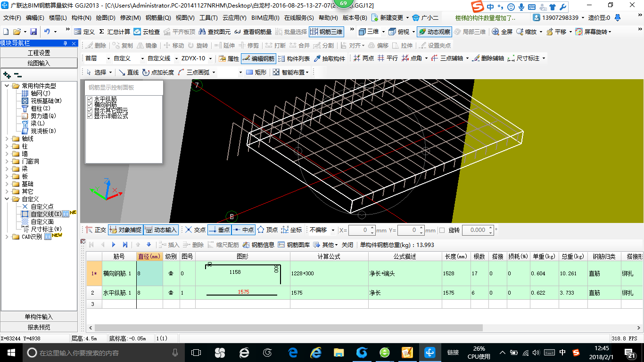
Task: Uncheck 水平纵筋 checkbox in rebar panel
Action: click(x=90, y=99)
